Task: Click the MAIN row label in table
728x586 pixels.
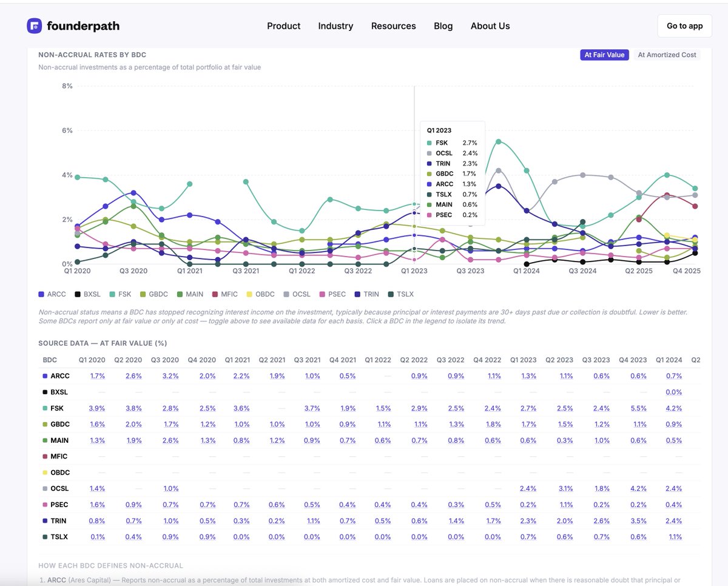Action: coord(56,440)
